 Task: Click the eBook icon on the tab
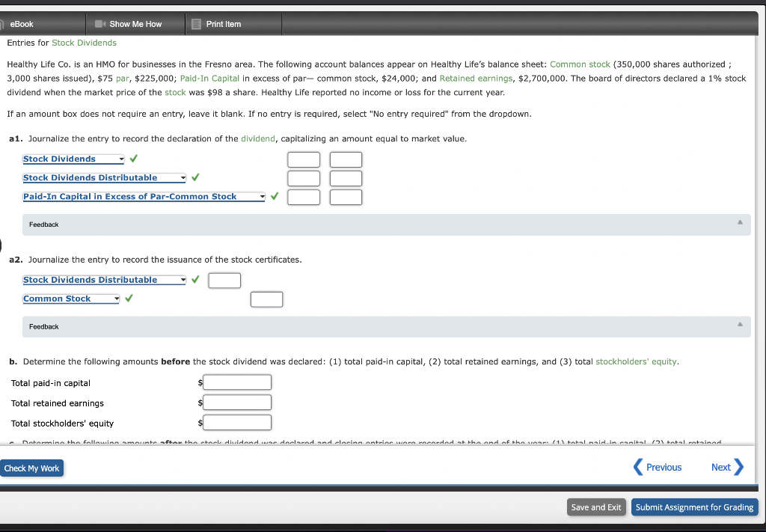[2, 24]
